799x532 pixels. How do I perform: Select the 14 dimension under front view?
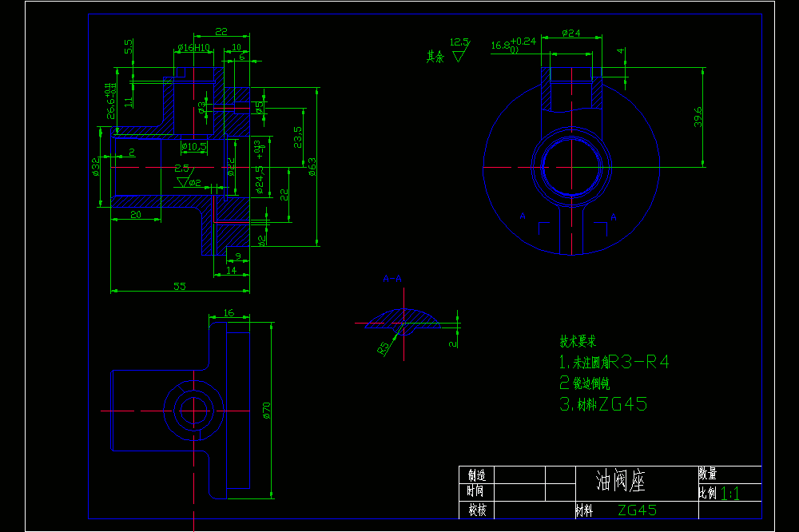(232, 270)
